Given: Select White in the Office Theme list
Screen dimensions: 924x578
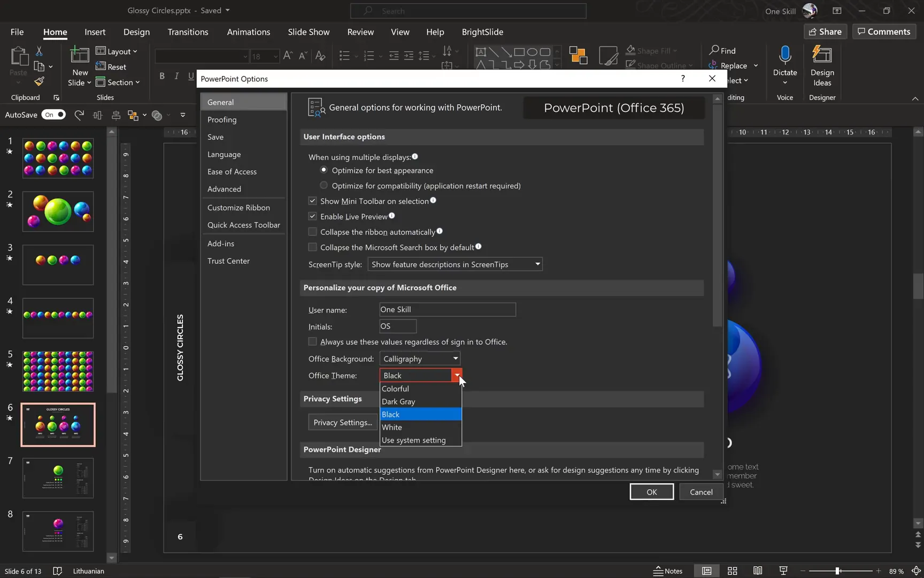Looking at the screenshot, I should (392, 427).
